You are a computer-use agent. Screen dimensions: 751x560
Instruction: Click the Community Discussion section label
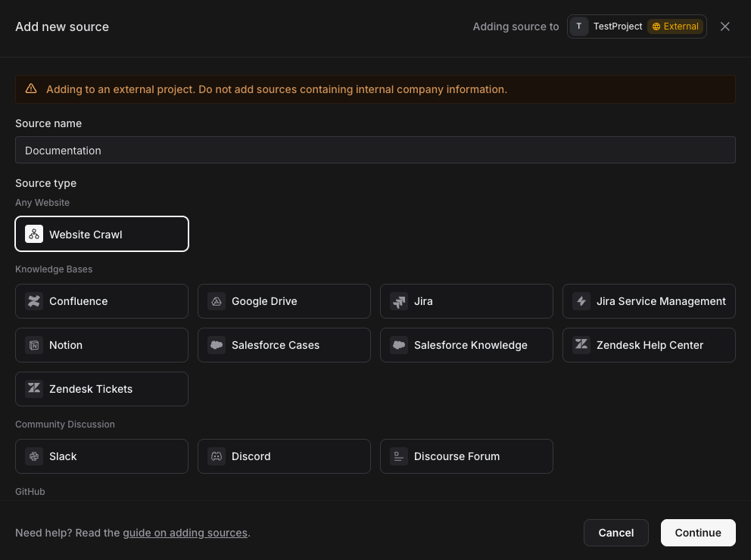(x=65, y=424)
